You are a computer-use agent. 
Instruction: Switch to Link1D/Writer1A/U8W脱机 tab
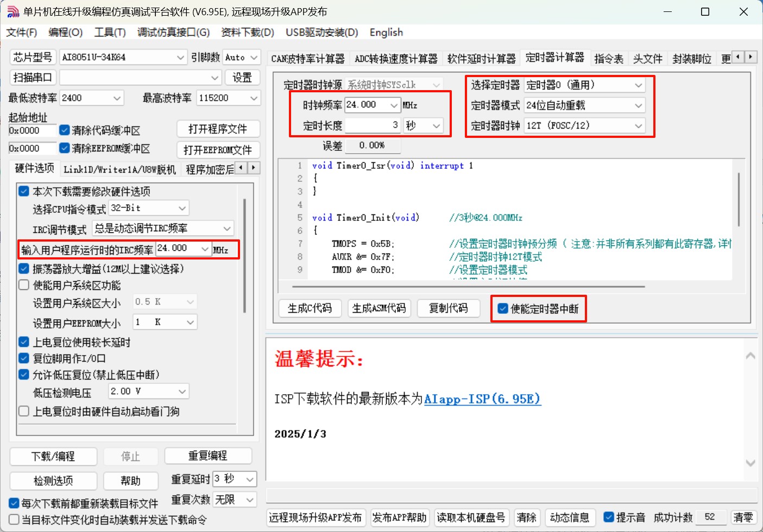tap(119, 170)
